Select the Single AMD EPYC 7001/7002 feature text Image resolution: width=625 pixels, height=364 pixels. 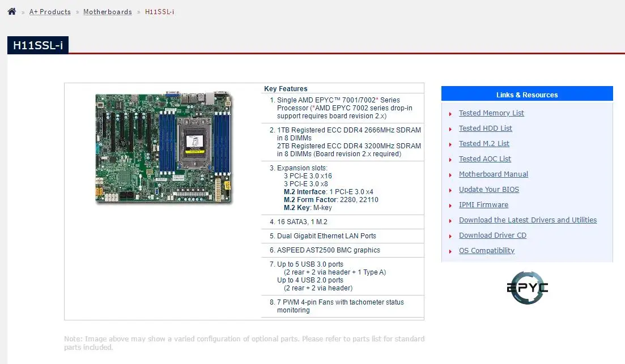tap(345, 108)
